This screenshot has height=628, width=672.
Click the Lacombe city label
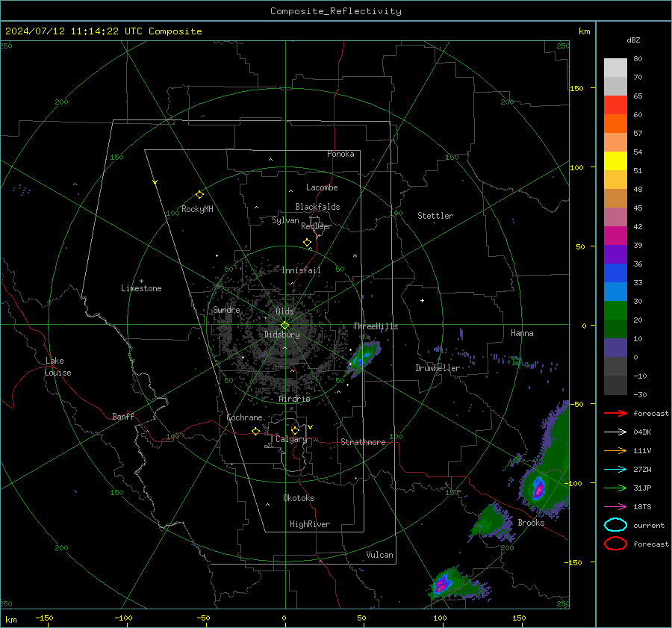pos(322,187)
